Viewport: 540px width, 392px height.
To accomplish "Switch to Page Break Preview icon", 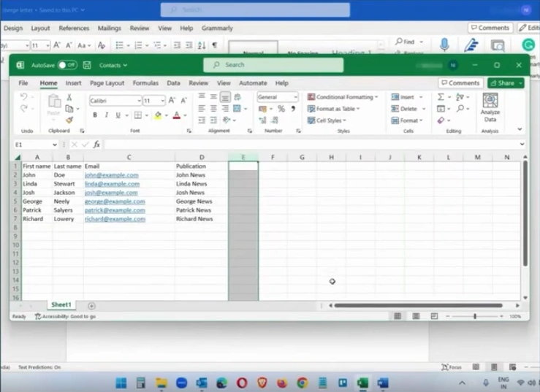I will pos(434,316).
